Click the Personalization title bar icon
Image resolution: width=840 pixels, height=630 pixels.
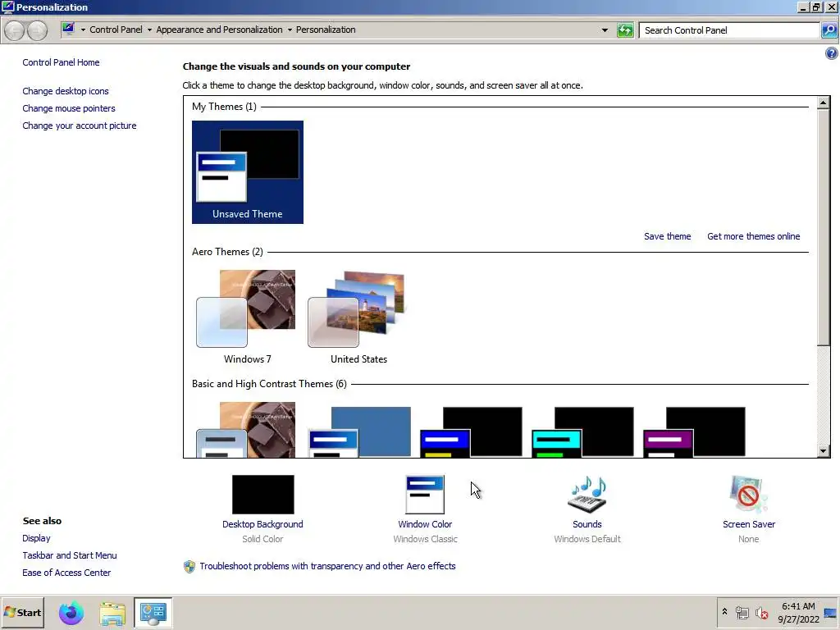(x=7, y=7)
